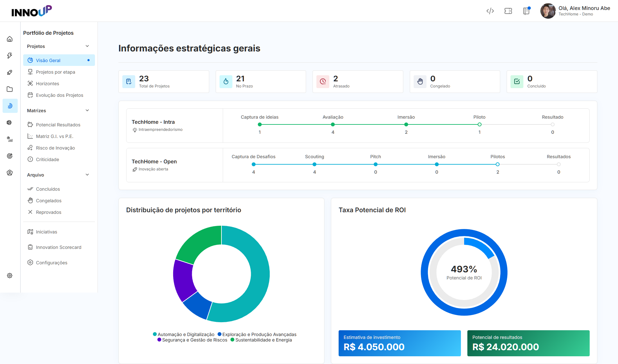Collapse the Projetos section chevron
This screenshot has height=364, width=618.
pos(87,46)
